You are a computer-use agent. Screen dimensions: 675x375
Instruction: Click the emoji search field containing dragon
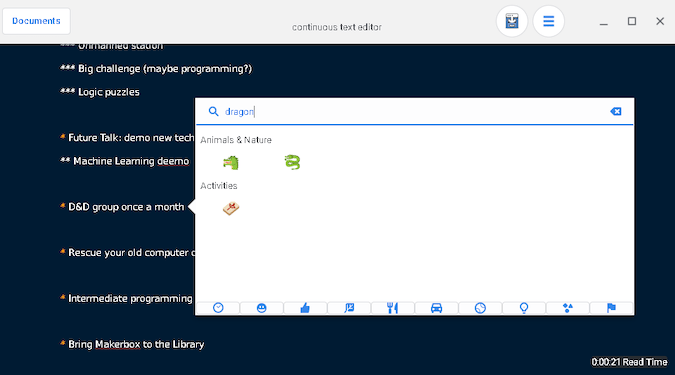415,112
